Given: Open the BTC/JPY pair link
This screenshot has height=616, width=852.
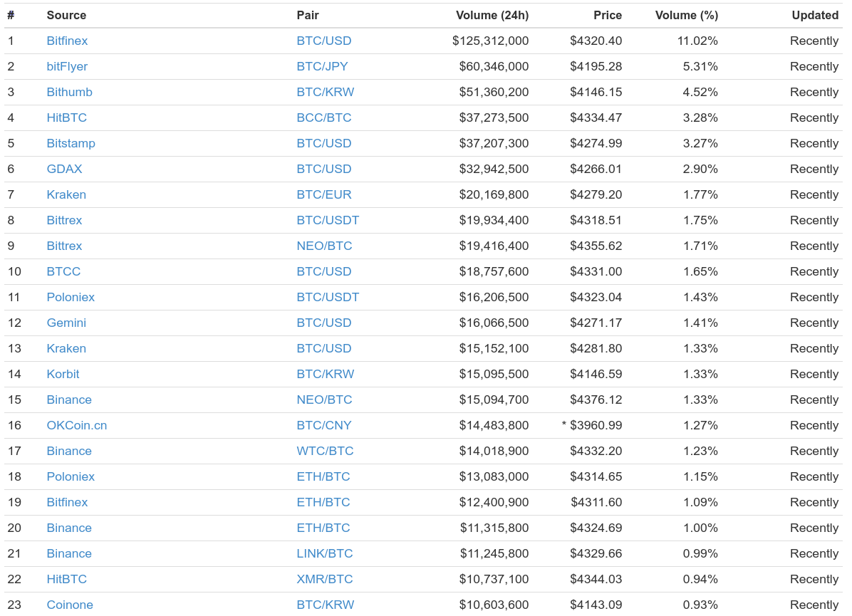Looking at the screenshot, I should click(322, 66).
